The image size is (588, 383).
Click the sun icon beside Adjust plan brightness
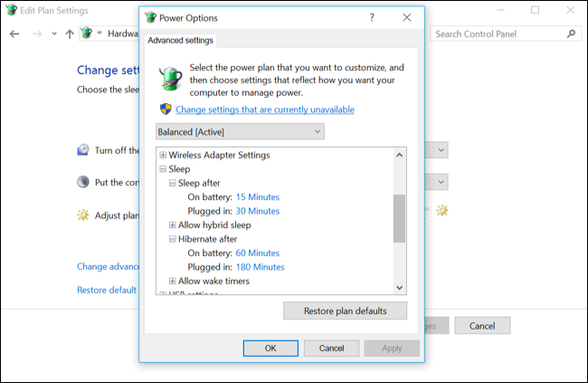(83, 215)
